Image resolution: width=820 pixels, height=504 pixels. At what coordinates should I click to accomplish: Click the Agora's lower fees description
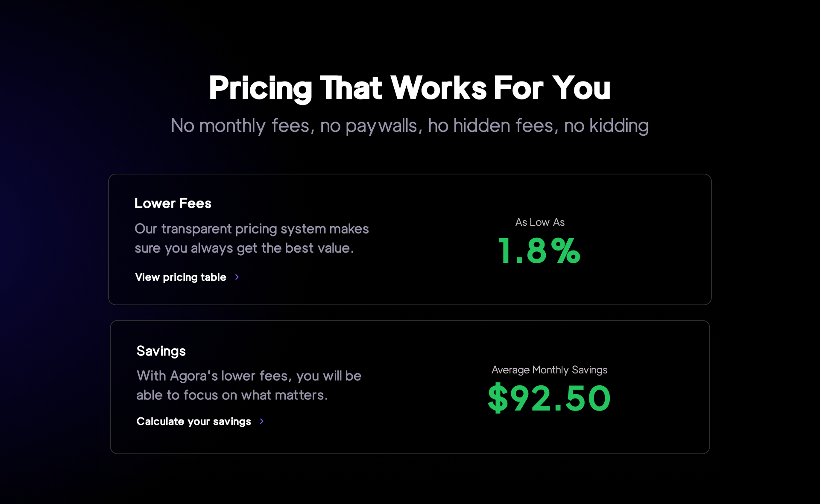(x=249, y=385)
